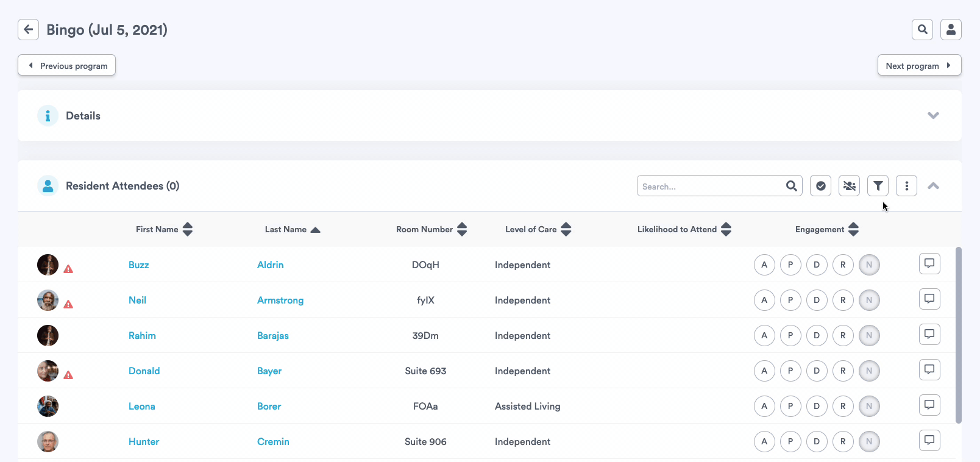Click Leona Borer's avatar photo
Image resolution: width=980 pixels, height=462 pixels.
click(48, 406)
